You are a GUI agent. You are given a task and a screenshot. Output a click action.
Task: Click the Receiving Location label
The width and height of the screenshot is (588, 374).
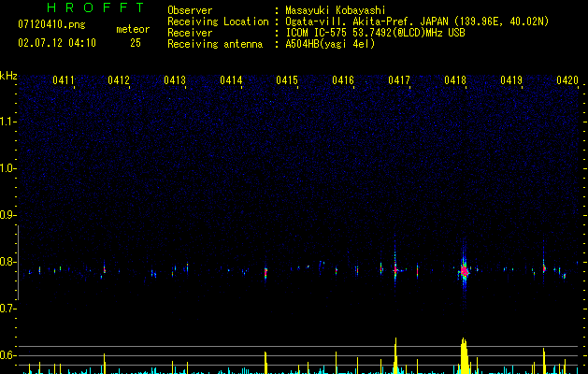(x=218, y=22)
